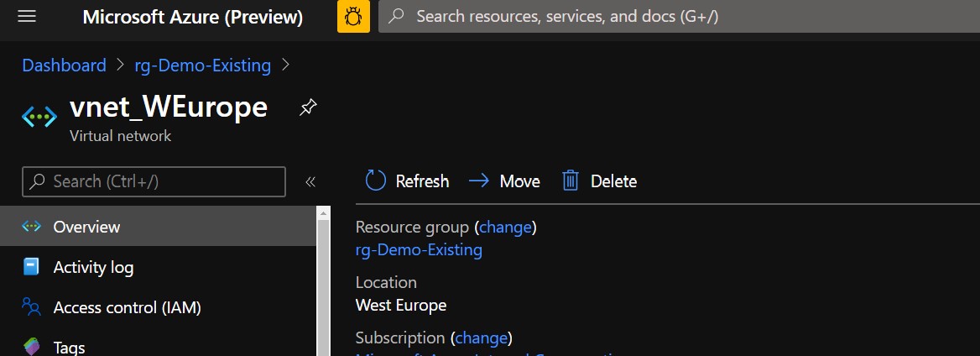Click the sidebar menu scrollbar track

pos(323,288)
